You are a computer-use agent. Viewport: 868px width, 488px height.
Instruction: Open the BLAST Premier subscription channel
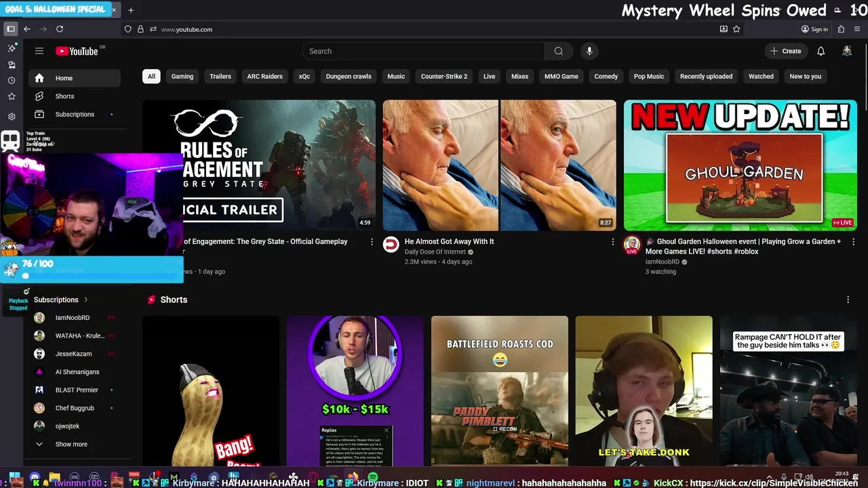75,390
